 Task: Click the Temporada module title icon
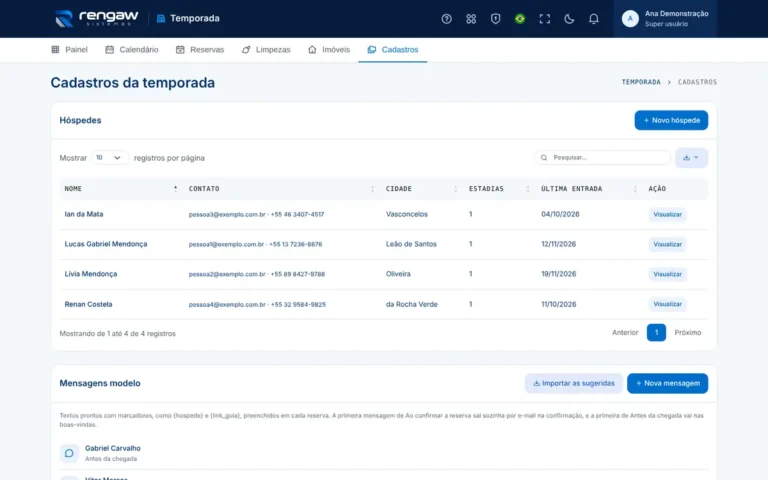point(161,19)
